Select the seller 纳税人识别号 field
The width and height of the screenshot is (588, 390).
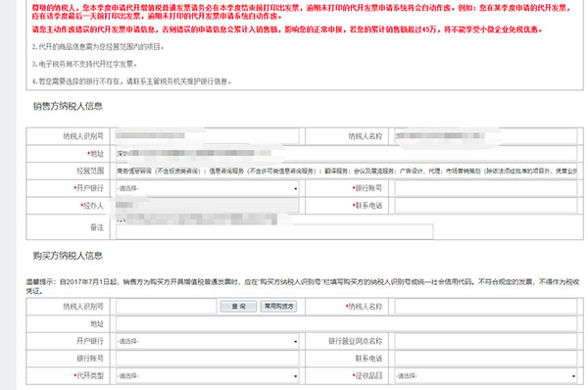point(208,136)
